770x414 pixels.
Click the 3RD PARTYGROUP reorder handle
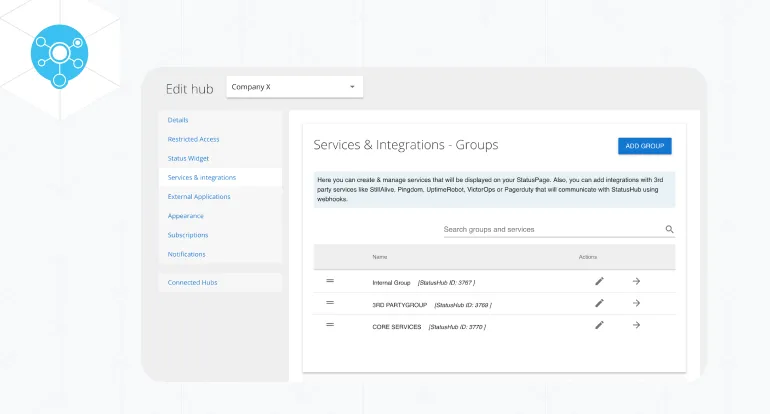tap(330, 303)
